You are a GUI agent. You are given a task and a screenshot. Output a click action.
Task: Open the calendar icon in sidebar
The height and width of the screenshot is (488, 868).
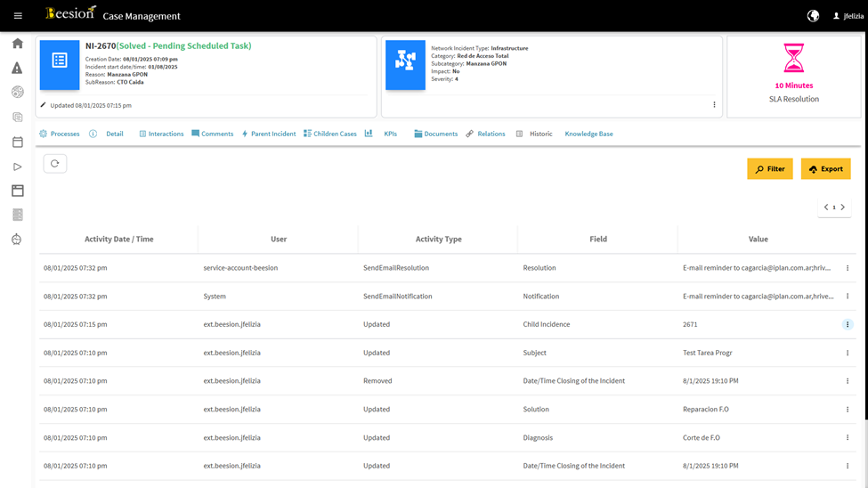coord(17,142)
